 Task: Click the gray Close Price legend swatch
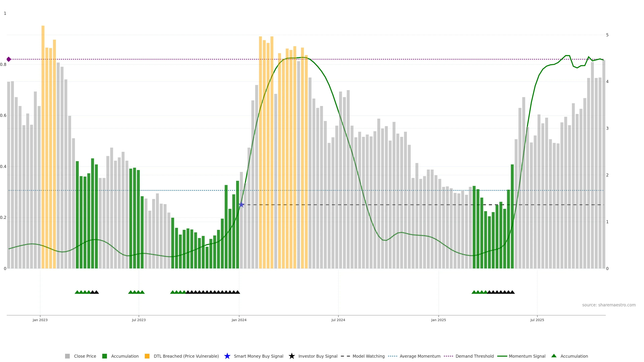[x=67, y=356]
